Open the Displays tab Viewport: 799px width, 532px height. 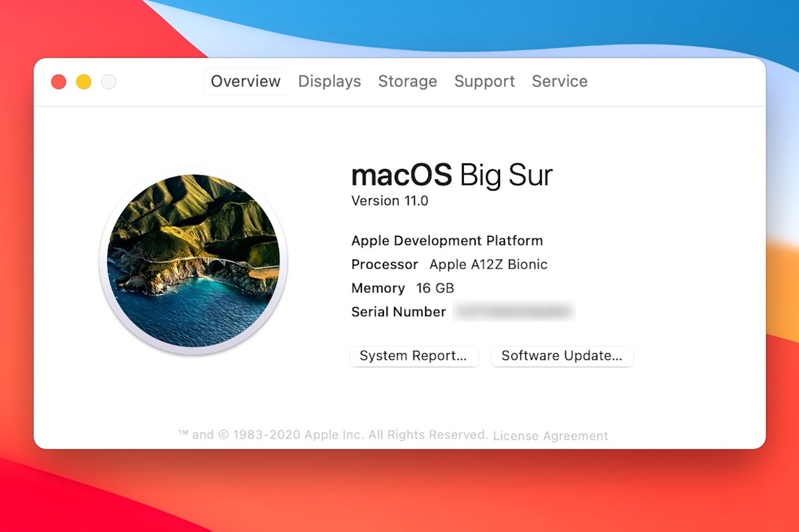pyautogui.click(x=329, y=81)
